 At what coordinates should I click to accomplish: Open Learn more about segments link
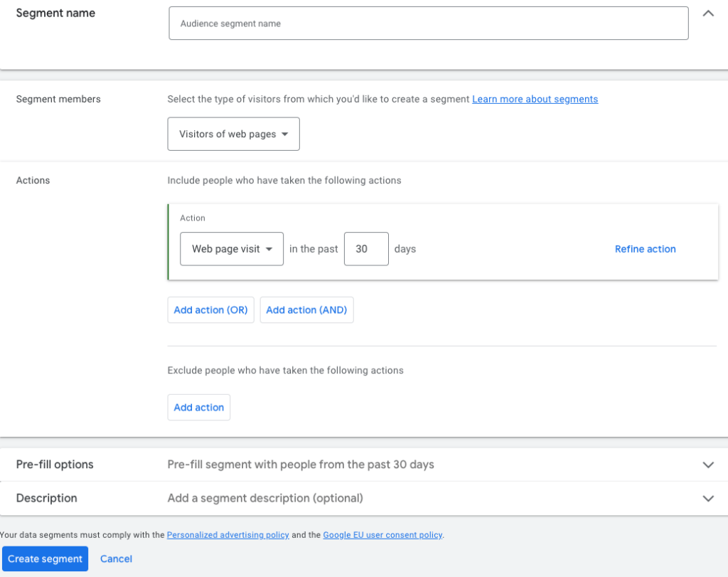(x=535, y=99)
